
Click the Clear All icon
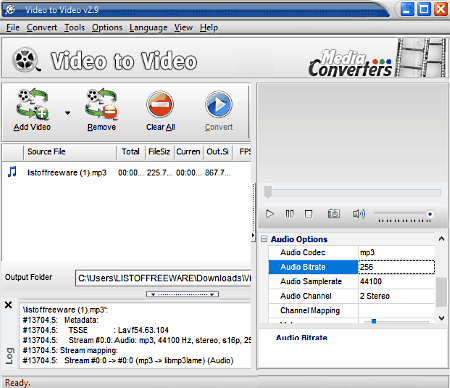pos(160,104)
